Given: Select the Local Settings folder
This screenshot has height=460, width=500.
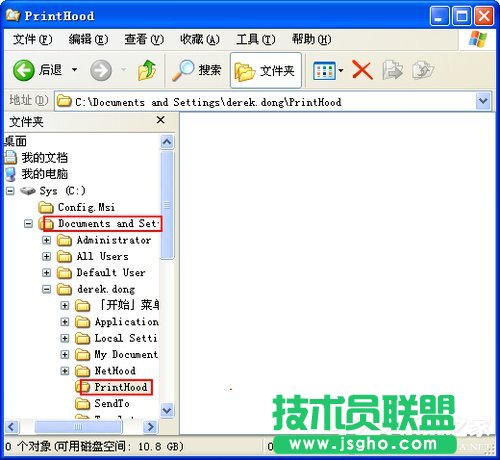Looking at the screenshot, I should tap(126, 338).
